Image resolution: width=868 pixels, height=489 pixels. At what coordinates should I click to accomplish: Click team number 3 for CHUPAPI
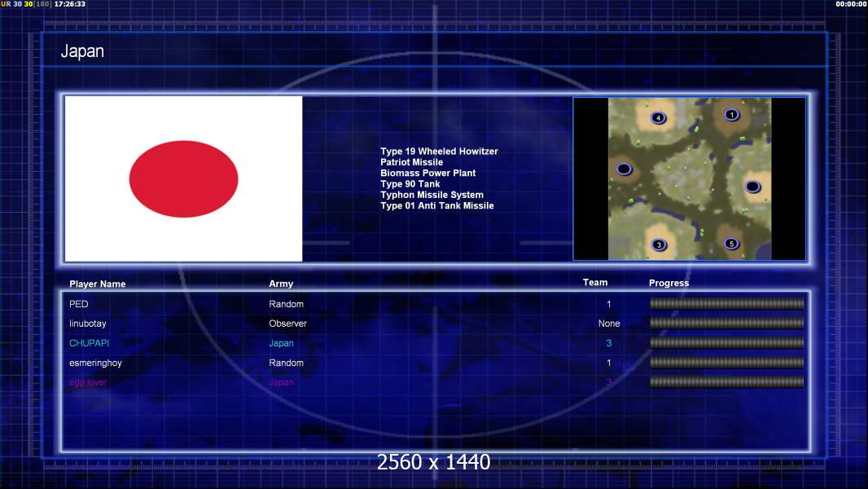609,343
